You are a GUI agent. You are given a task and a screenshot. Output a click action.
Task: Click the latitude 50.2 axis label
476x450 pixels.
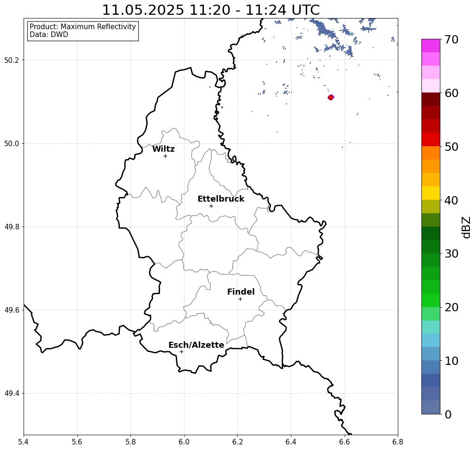12,60
